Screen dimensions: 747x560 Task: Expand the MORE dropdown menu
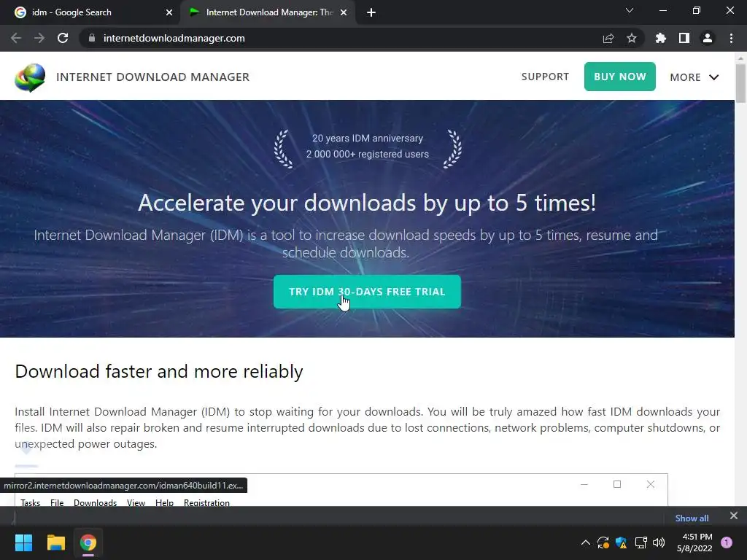694,77
